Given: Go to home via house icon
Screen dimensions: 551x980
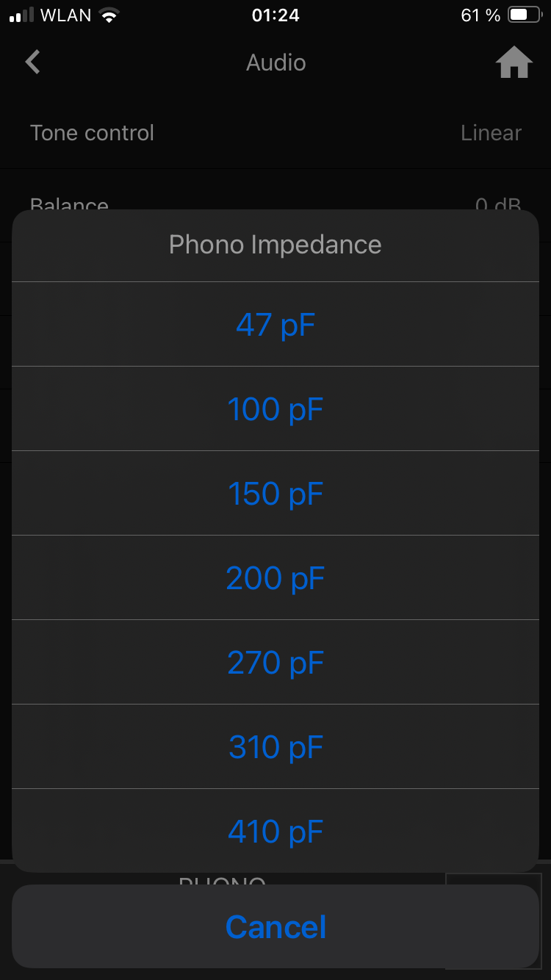Looking at the screenshot, I should pos(514,62).
